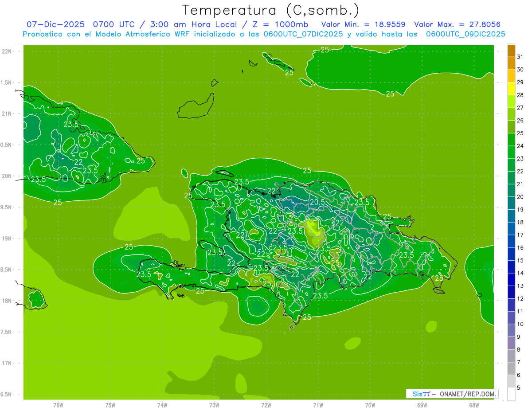Click the legend value label 5
This screenshot has height=411, width=532.
tap(518, 388)
